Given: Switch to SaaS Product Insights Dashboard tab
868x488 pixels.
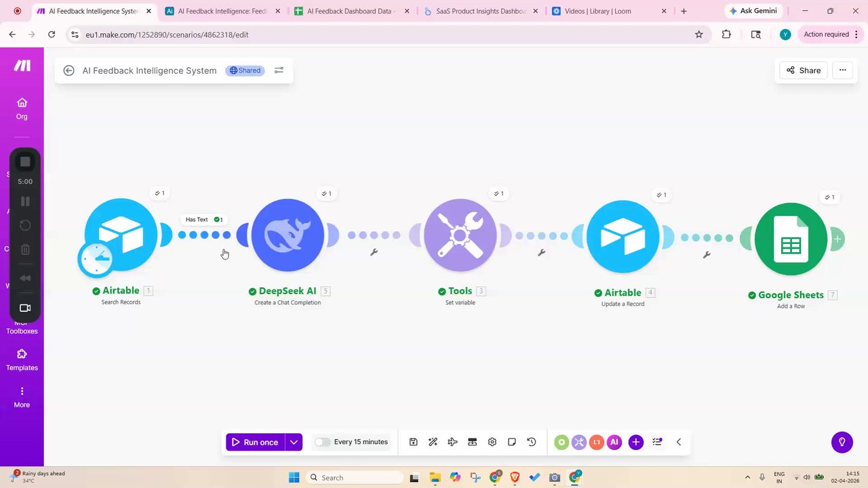Looking at the screenshot, I should pos(479,12).
